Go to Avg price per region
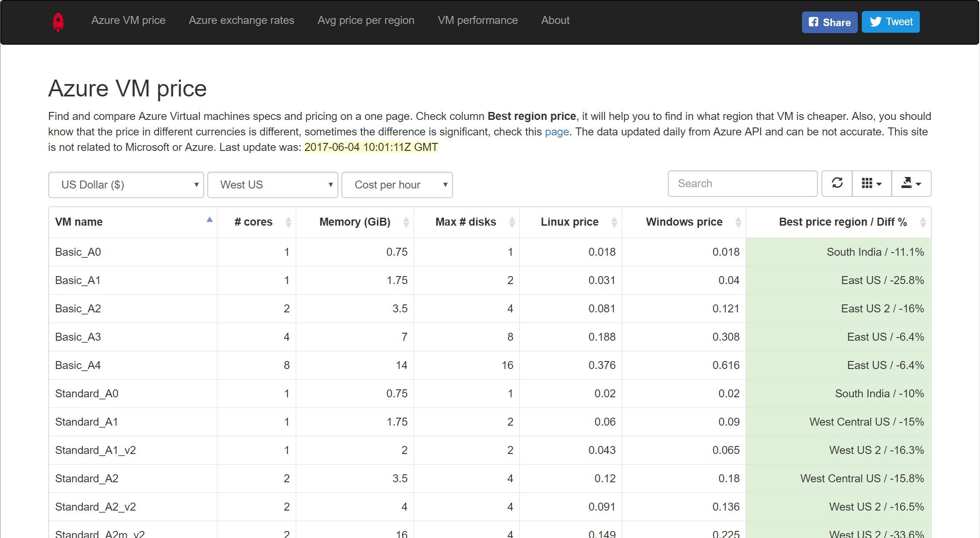Screen dimensions: 980x538 366,20
